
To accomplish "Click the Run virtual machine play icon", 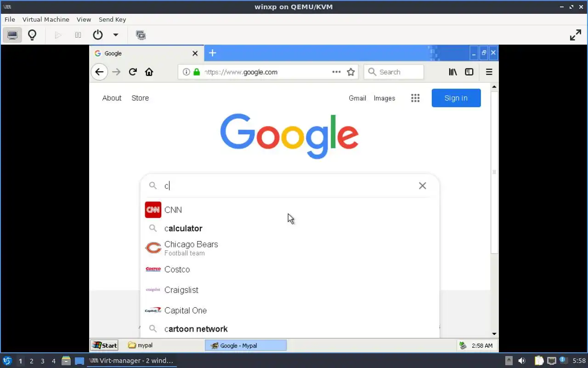I will point(58,35).
